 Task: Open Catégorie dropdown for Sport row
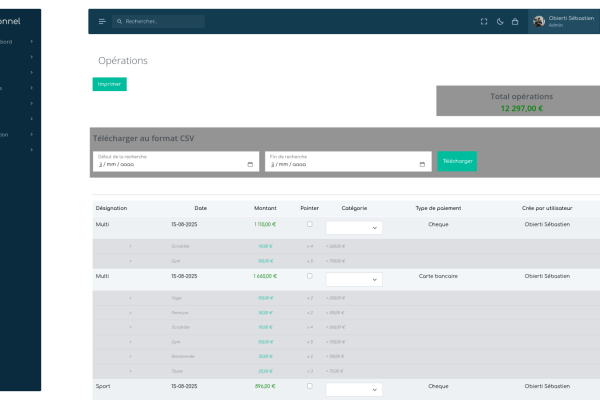pos(354,389)
